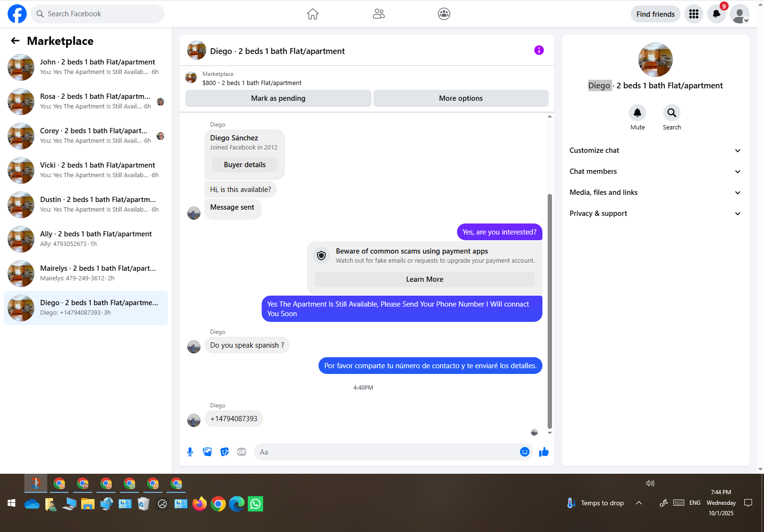Screen dimensions: 764x532
Task: Open Mairelys's apartment conversation
Action: tap(86, 274)
